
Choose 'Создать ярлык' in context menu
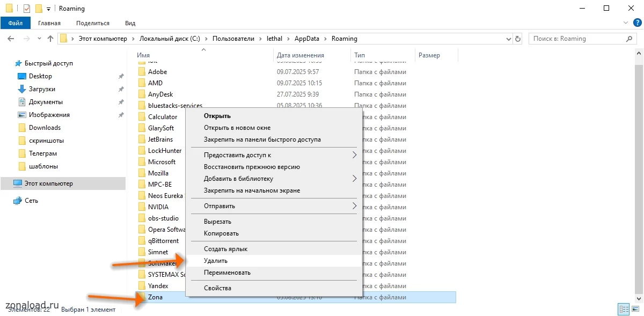[x=225, y=249]
